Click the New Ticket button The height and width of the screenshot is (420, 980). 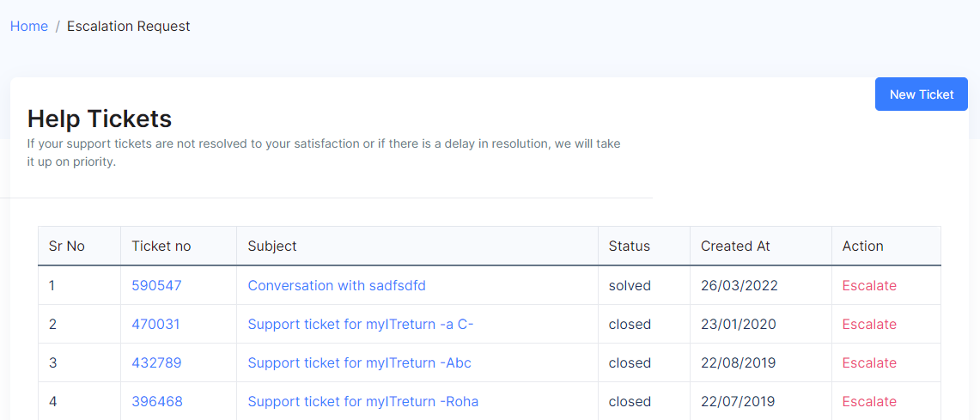922,94
